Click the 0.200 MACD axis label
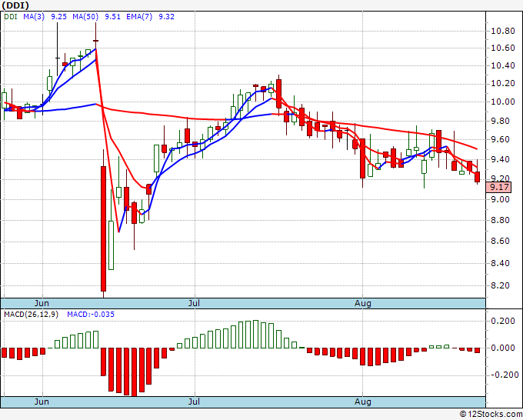The image size is (523, 420). click(503, 322)
